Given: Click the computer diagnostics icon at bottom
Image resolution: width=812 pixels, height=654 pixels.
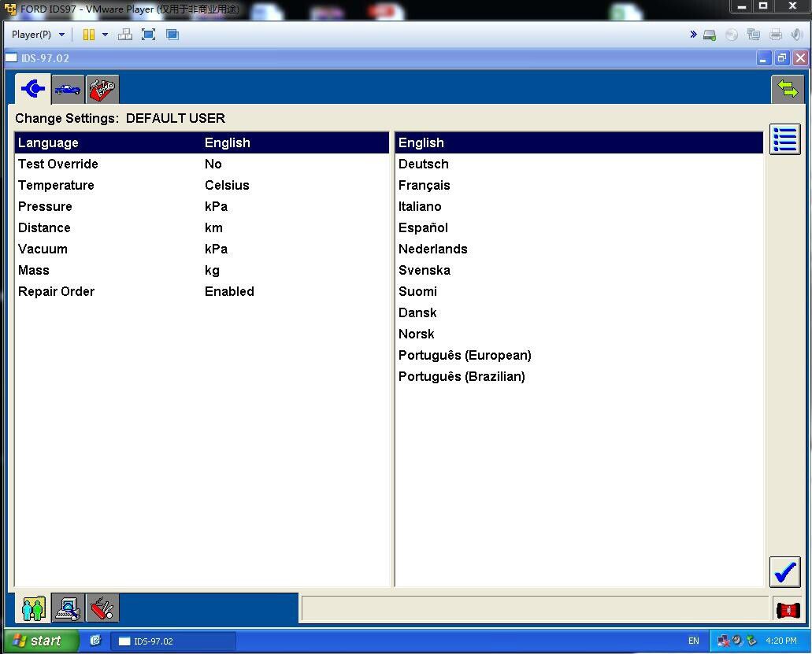Looking at the screenshot, I should click(x=67, y=608).
